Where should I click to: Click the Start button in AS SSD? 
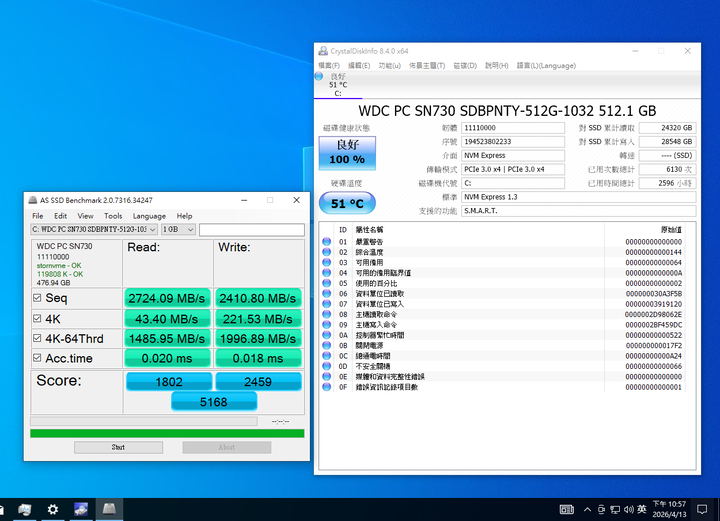click(x=118, y=447)
